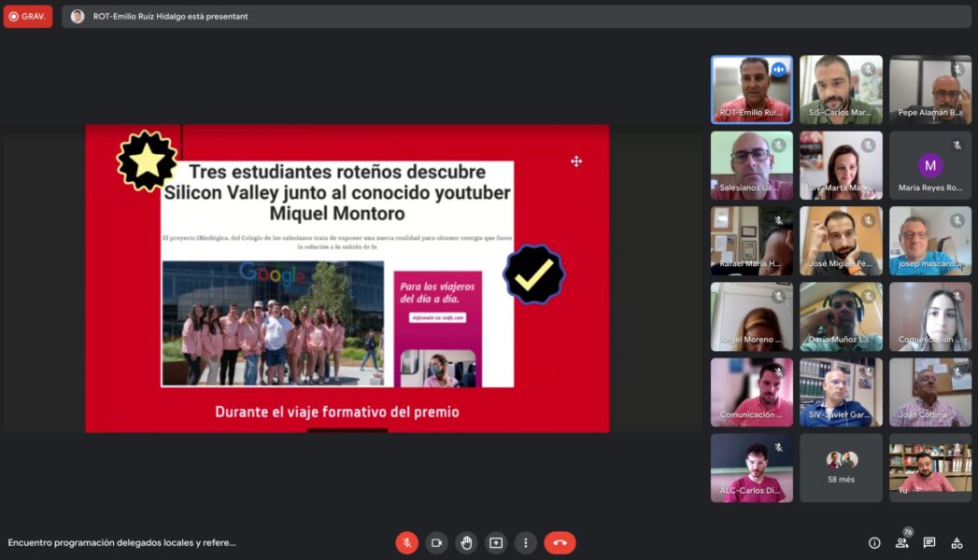Select the Angel Moreno video tile

pyautogui.click(x=752, y=316)
